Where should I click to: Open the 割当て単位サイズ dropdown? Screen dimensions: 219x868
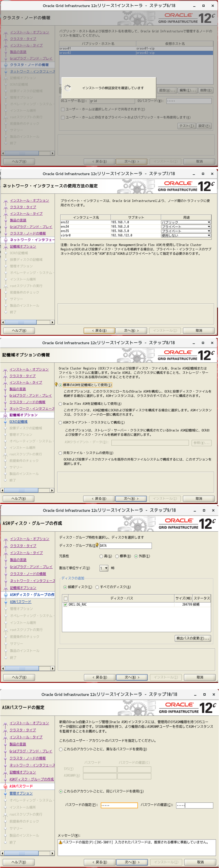click(104, 568)
